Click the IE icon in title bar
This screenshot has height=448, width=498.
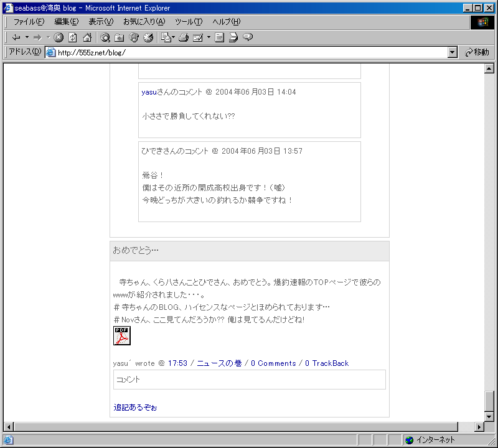8,7
